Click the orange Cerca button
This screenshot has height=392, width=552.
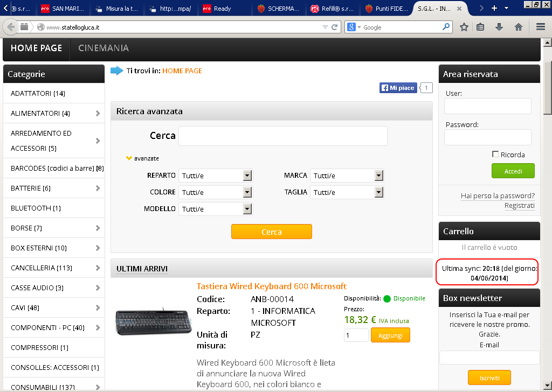272,232
